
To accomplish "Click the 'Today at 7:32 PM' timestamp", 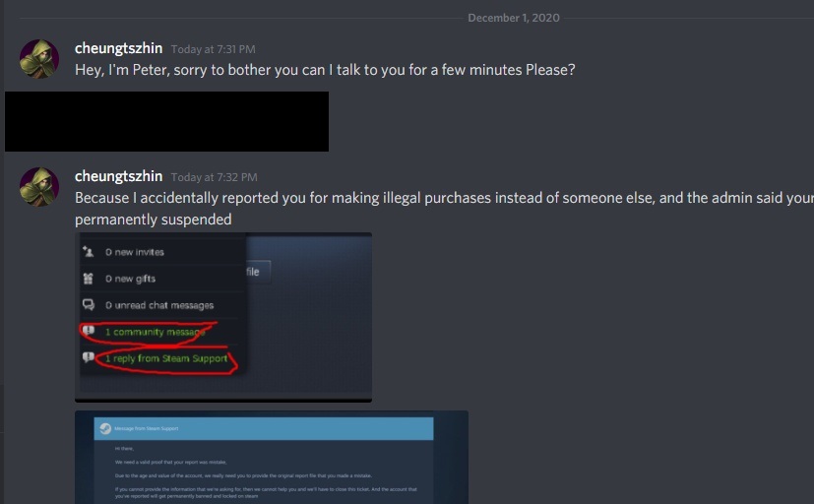I will 214,177.
